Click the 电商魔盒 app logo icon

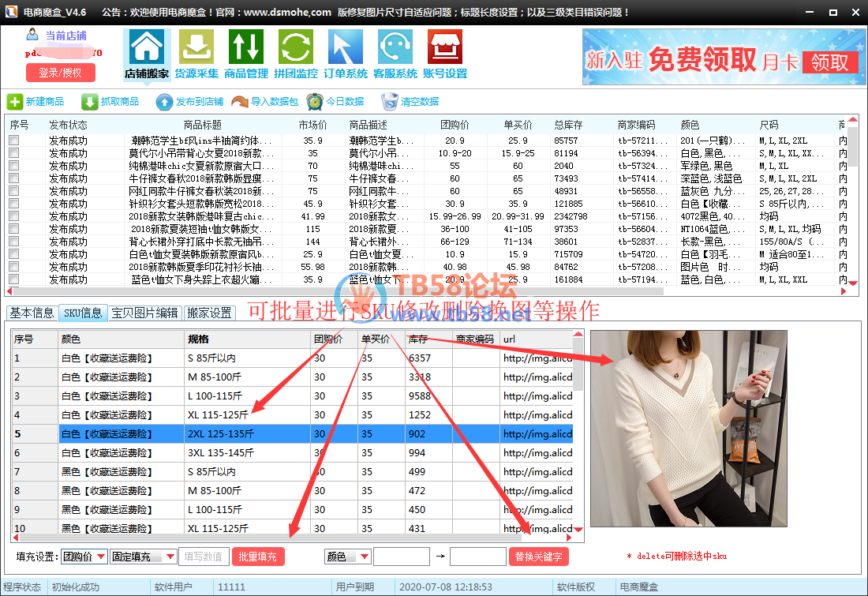click(x=11, y=12)
